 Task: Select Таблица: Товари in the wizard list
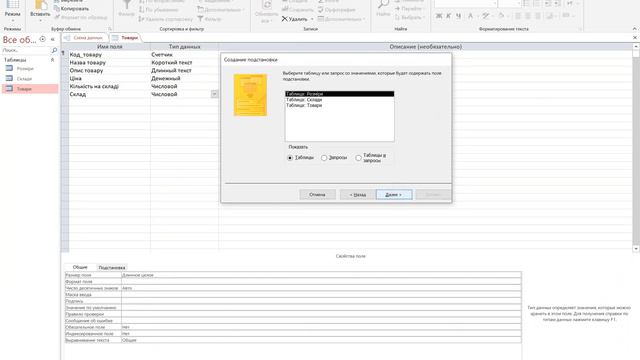340,105
